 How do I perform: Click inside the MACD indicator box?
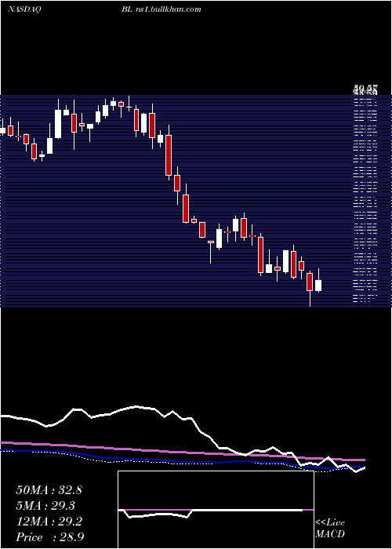coord(216,510)
